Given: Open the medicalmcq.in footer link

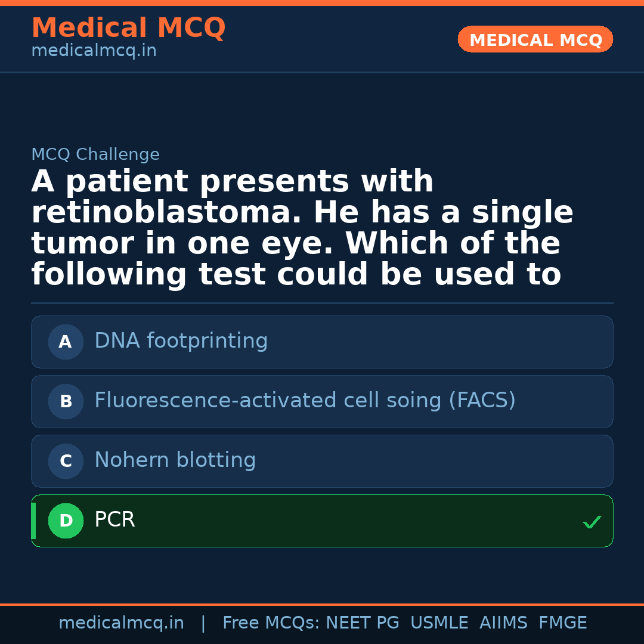Looking at the screenshot, I should click(x=121, y=623).
